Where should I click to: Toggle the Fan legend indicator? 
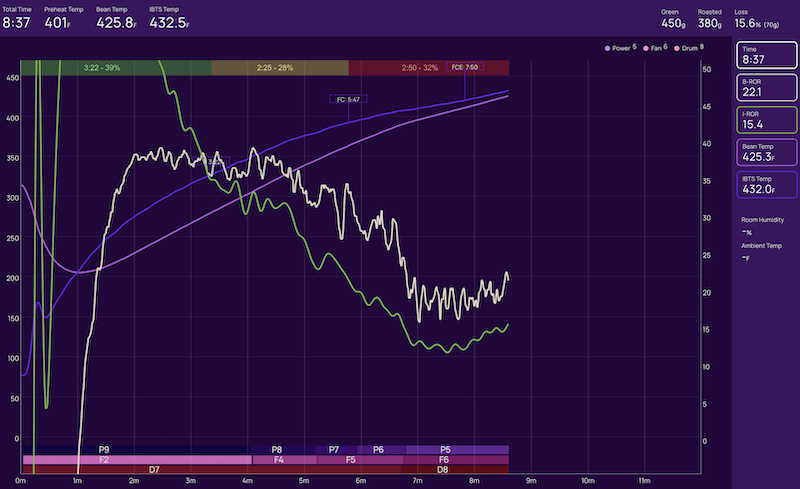(643, 47)
